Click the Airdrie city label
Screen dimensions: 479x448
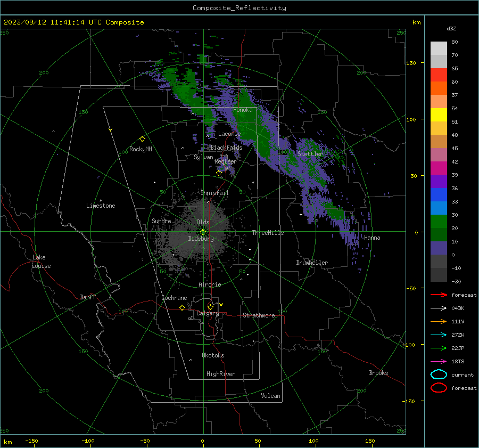(x=210, y=284)
